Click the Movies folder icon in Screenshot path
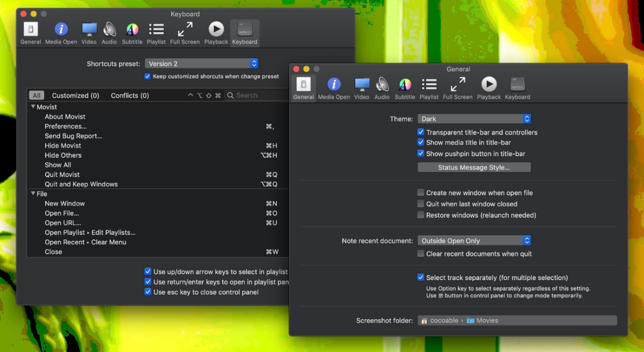Viewport: 644px width, 352px height. point(471,320)
